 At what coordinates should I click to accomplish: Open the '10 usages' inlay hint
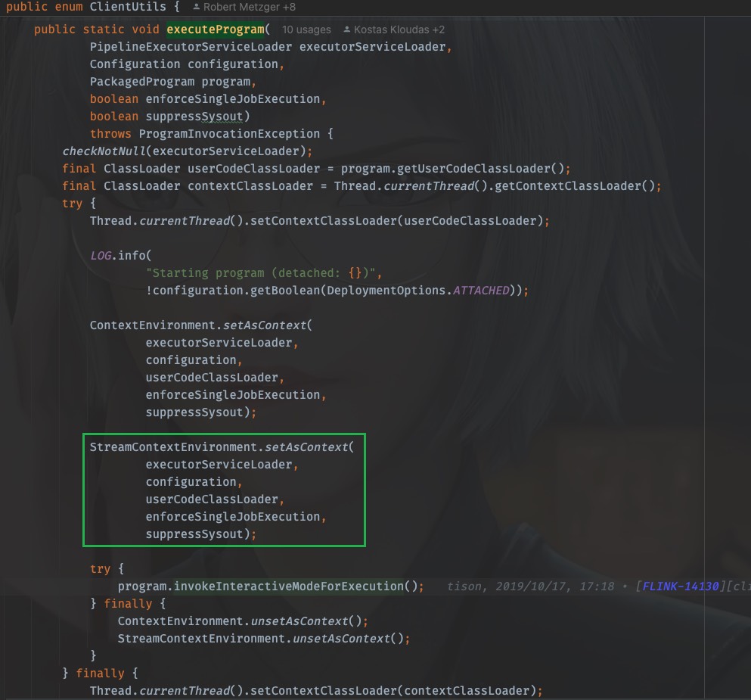(x=306, y=30)
